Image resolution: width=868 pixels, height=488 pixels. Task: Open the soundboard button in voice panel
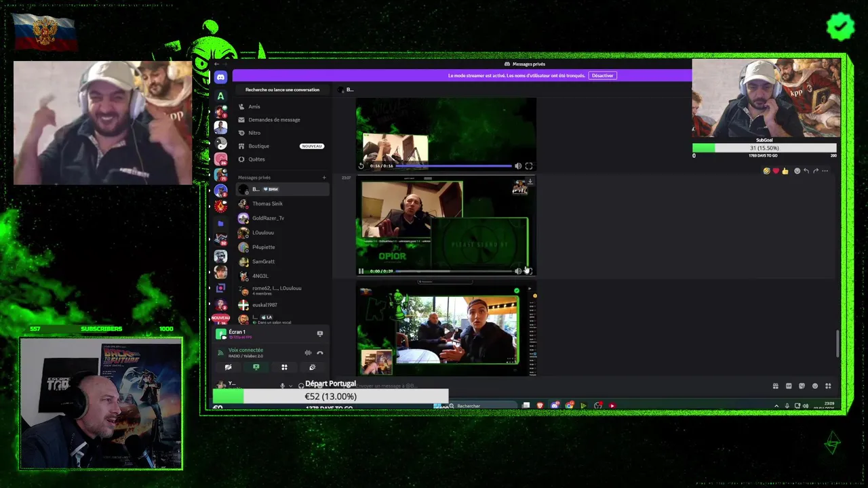(312, 367)
